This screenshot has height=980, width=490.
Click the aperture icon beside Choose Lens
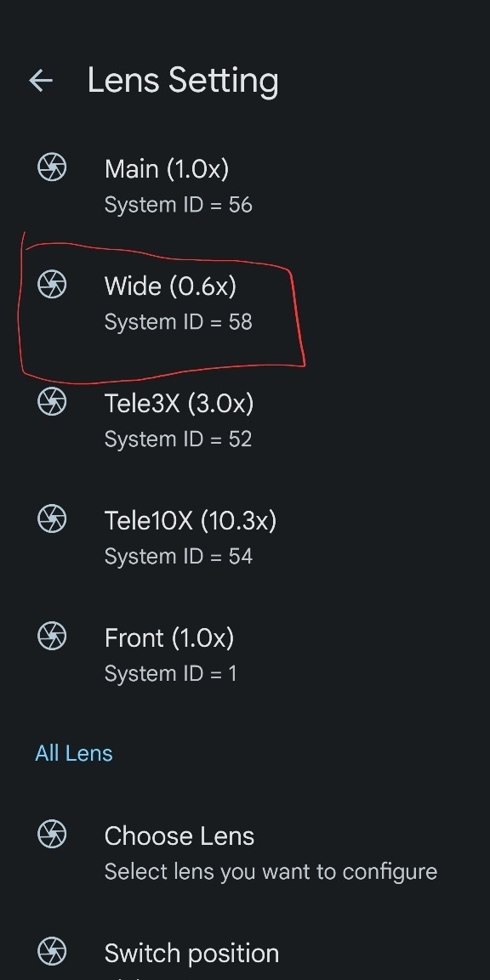pyautogui.click(x=52, y=835)
